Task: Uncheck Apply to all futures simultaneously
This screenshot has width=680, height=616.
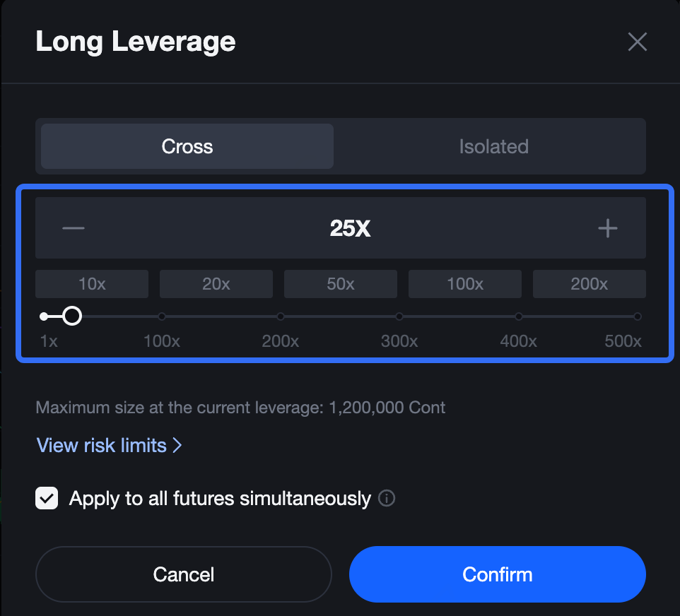Action: click(x=47, y=499)
